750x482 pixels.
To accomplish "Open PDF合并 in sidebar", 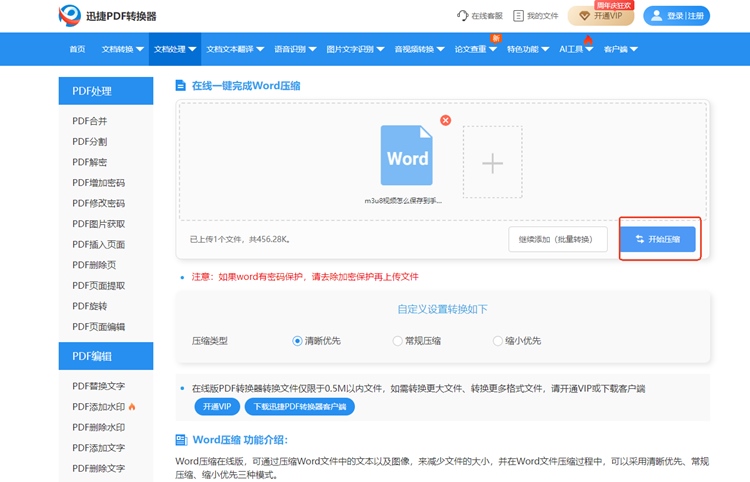I will tap(90, 121).
